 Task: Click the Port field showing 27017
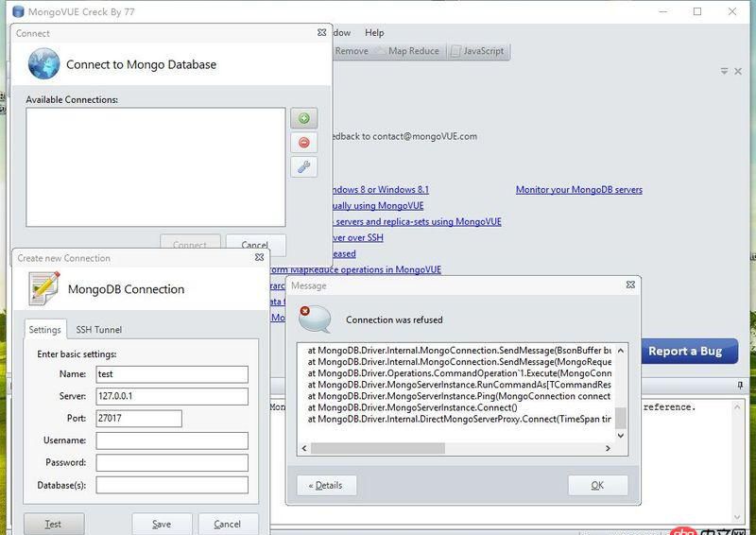pyautogui.click(x=139, y=418)
